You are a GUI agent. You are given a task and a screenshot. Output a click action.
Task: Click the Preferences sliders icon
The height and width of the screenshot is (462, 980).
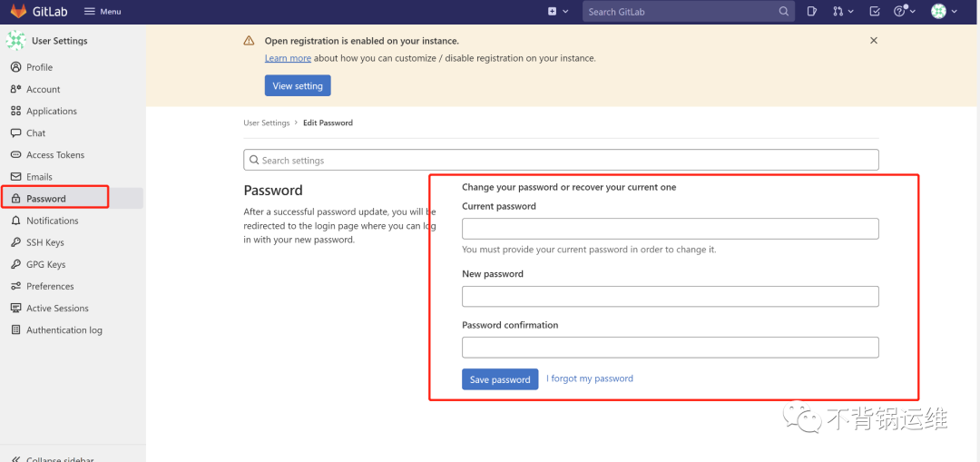[15, 286]
